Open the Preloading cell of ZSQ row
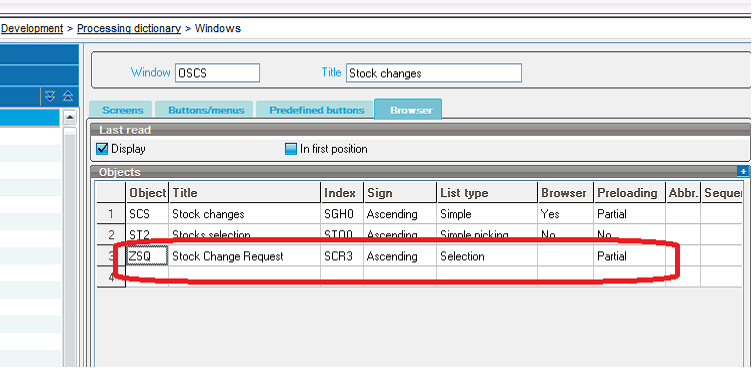755x368 pixels. pyautogui.click(x=629, y=256)
